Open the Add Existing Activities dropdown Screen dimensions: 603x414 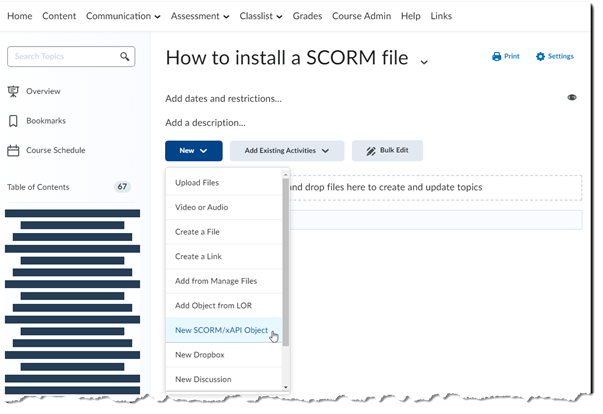[x=287, y=151]
